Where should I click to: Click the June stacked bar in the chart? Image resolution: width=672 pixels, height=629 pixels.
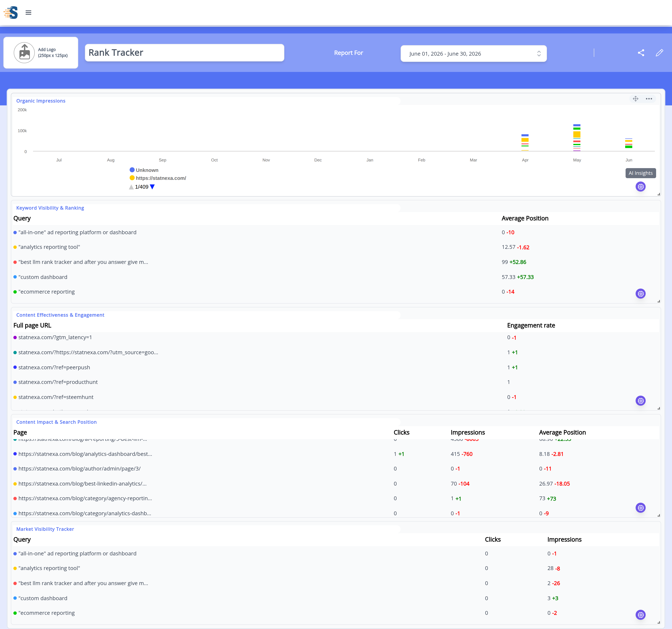629,144
